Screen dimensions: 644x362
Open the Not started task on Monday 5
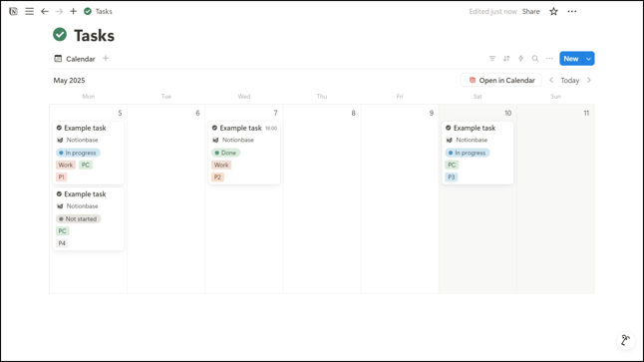pyautogui.click(x=89, y=218)
